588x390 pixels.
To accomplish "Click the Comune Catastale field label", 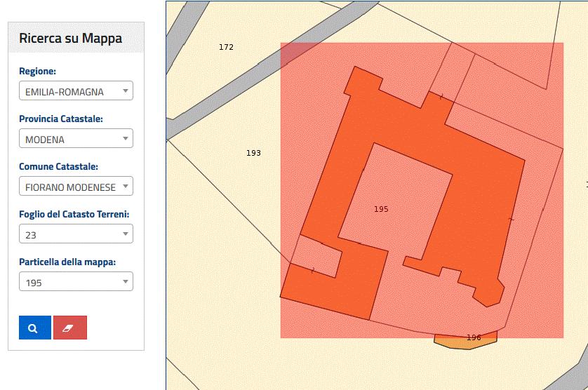I will point(58,166).
